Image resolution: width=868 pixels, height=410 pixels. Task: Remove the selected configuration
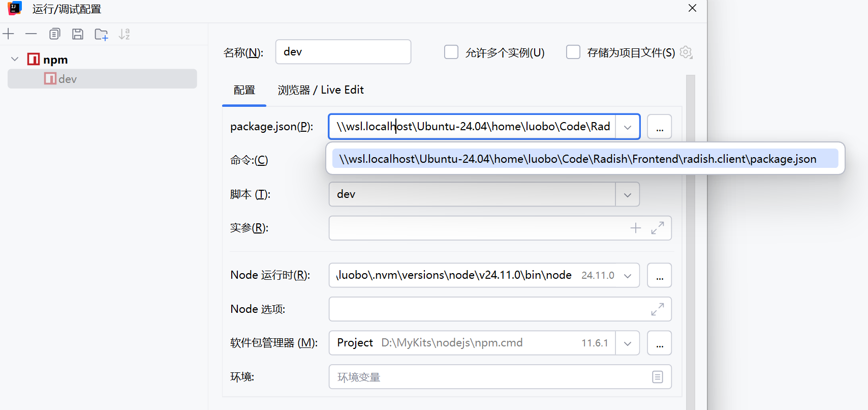tap(31, 34)
